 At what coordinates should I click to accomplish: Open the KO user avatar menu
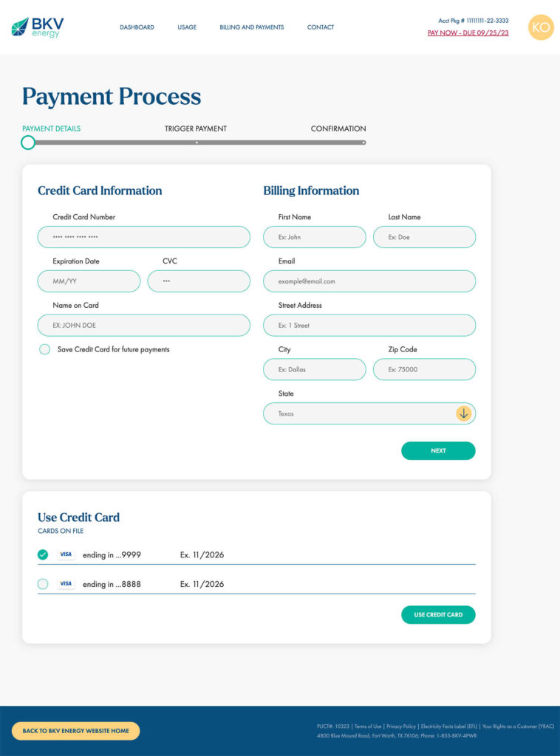pos(541,27)
